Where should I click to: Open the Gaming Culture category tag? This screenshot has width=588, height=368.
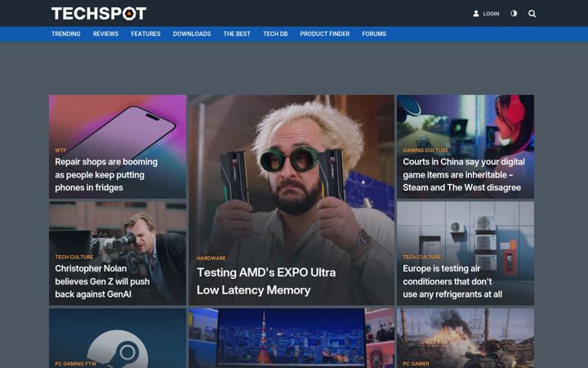click(425, 150)
